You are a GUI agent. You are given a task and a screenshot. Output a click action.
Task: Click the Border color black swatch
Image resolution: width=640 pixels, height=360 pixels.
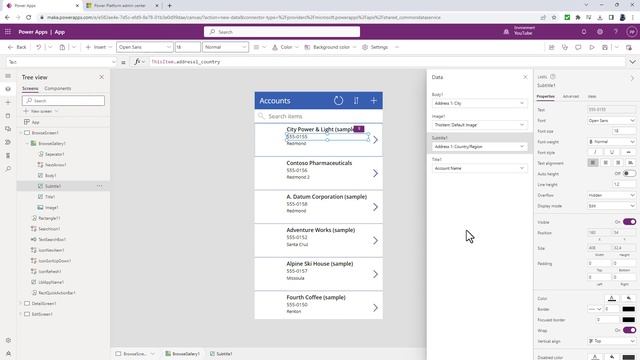[x=629, y=309]
